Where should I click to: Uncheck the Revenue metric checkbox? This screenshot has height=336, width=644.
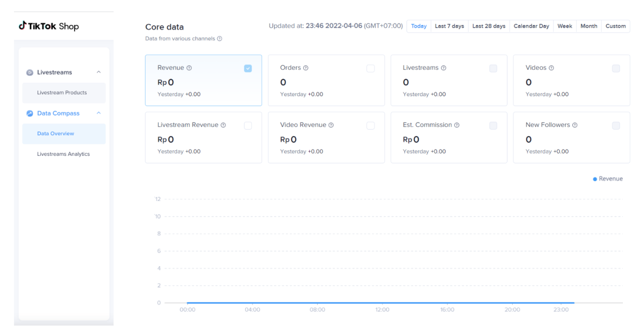click(248, 69)
